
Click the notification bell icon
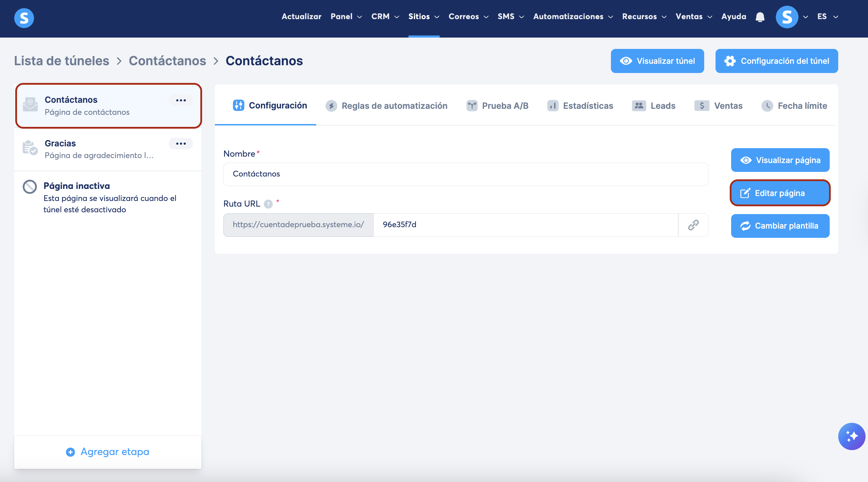(760, 17)
